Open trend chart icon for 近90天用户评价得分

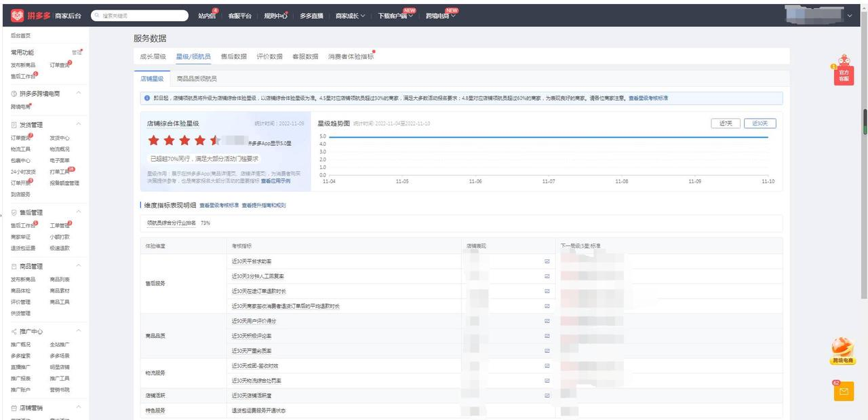(547, 321)
